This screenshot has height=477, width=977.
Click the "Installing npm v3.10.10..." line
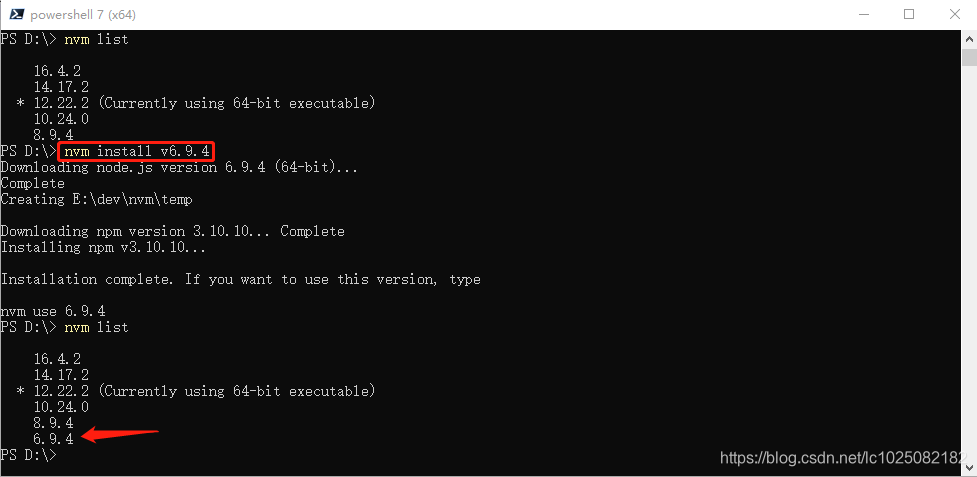click(103, 247)
